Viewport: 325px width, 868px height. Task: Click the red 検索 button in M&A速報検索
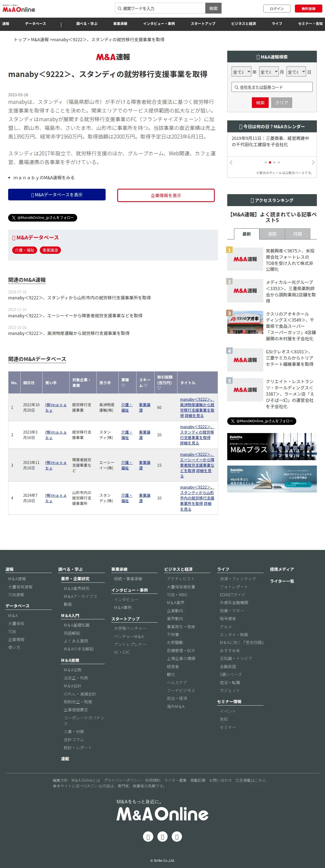pyautogui.click(x=260, y=103)
